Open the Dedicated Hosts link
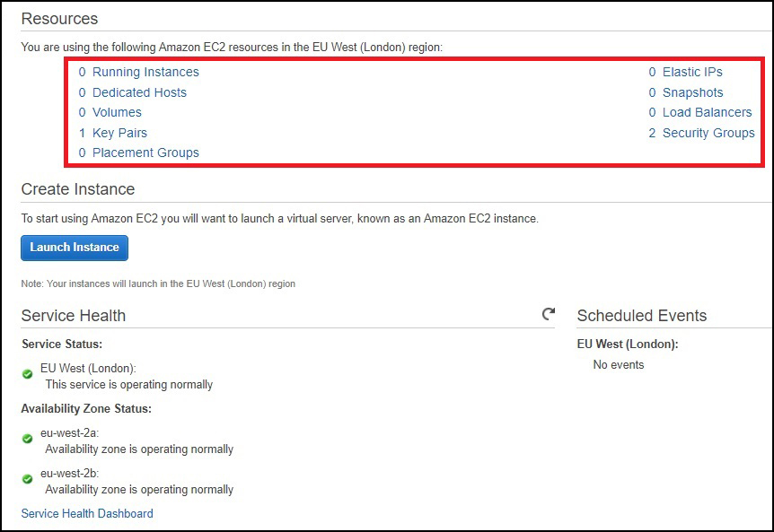The height and width of the screenshot is (532, 774). [x=139, y=92]
